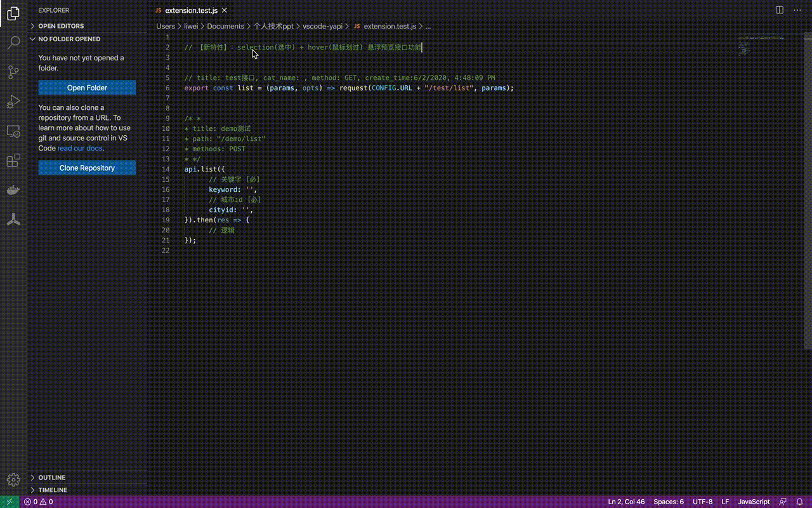Image resolution: width=812 pixels, height=508 pixels.
Task: Open the Source Control view
Action: point(13,72)
